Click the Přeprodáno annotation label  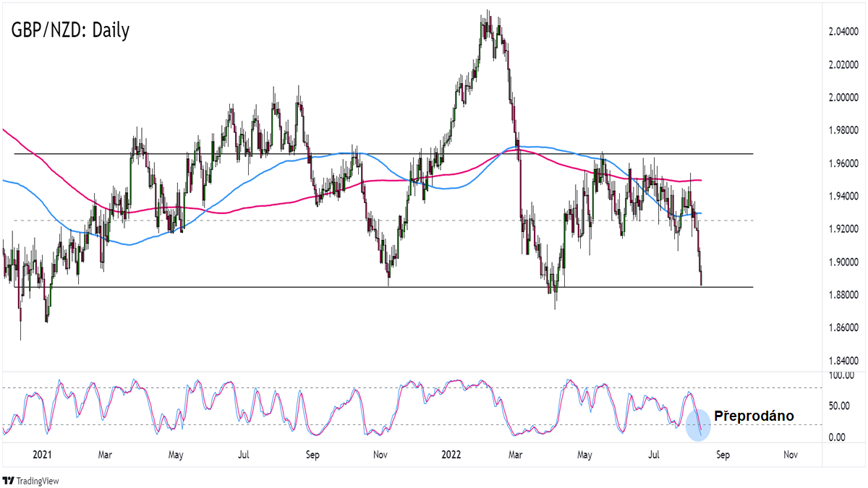pyautogui.click(x=754, y=416)
